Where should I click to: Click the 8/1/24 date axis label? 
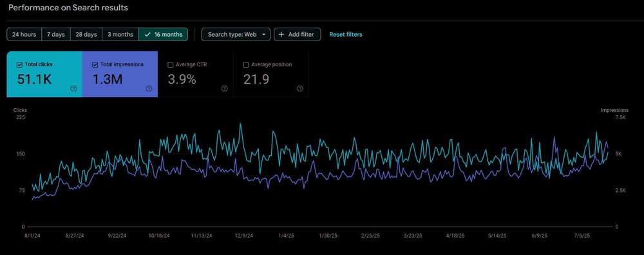point(33,236)
